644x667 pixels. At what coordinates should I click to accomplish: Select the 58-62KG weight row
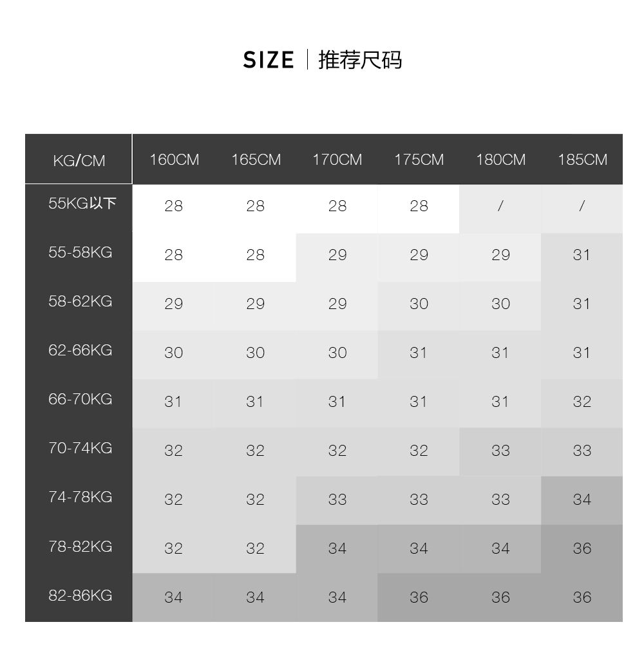tap(80, 301)
